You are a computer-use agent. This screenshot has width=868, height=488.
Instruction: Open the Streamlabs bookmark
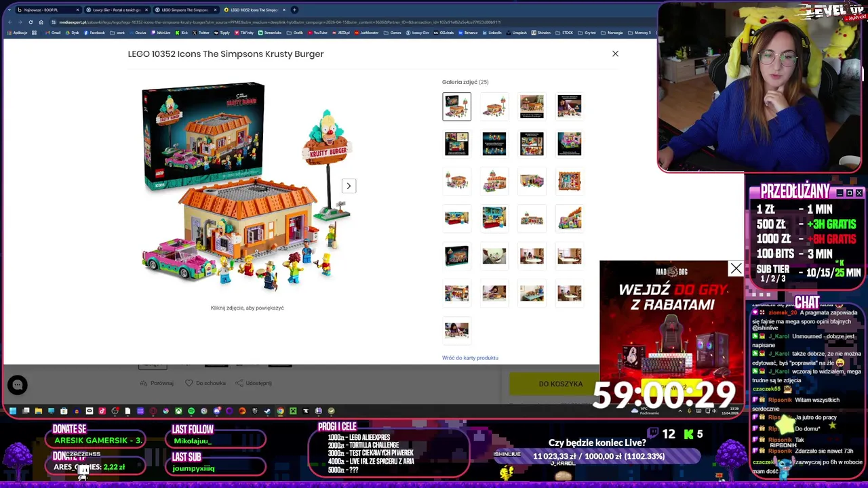(x=269, y=33)
